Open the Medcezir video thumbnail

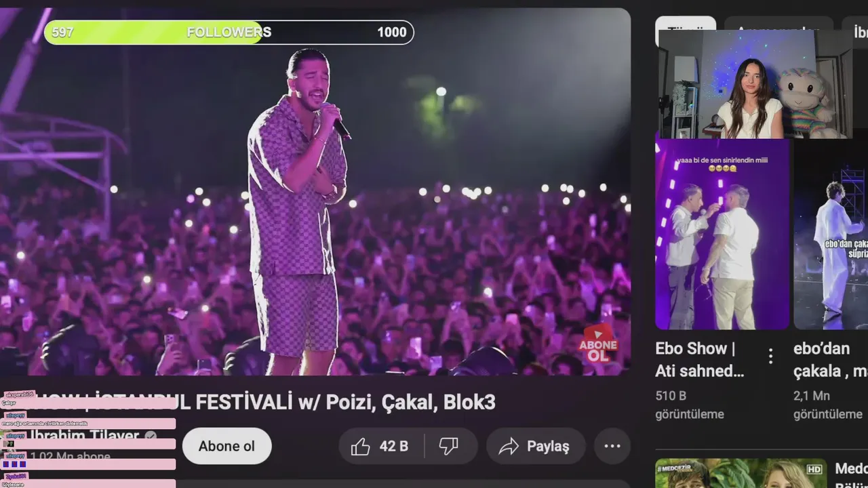[741, 473]
